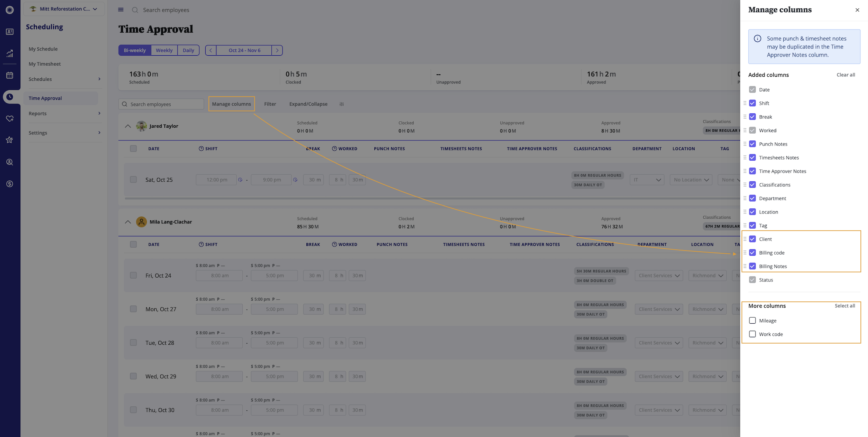868x437 pixels.
Task: Click Clear all added columns link
Action: point(845,75)
